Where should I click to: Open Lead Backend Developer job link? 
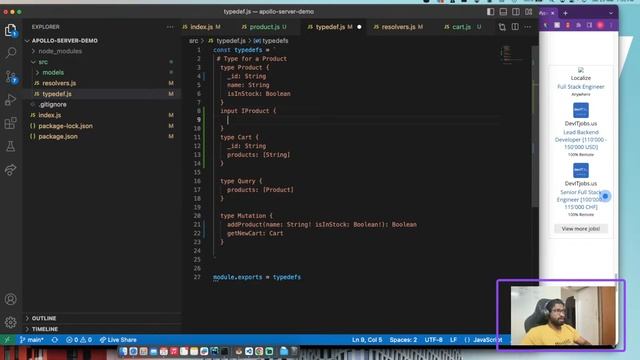tap(580, 140)
